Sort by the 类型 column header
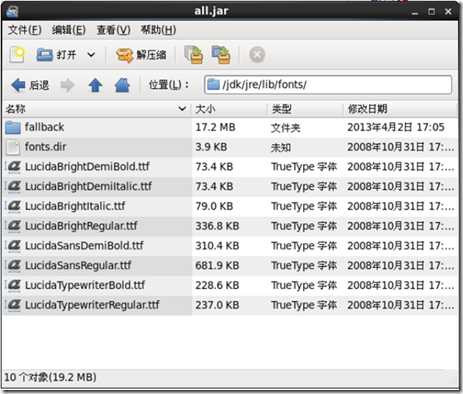This screenshot has height=394, width=463. (x=305, y=109)
